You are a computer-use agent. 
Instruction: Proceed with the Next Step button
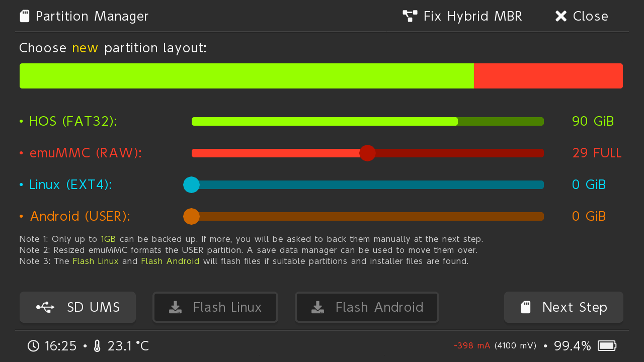pyautogui.click(x=563, y=307)
